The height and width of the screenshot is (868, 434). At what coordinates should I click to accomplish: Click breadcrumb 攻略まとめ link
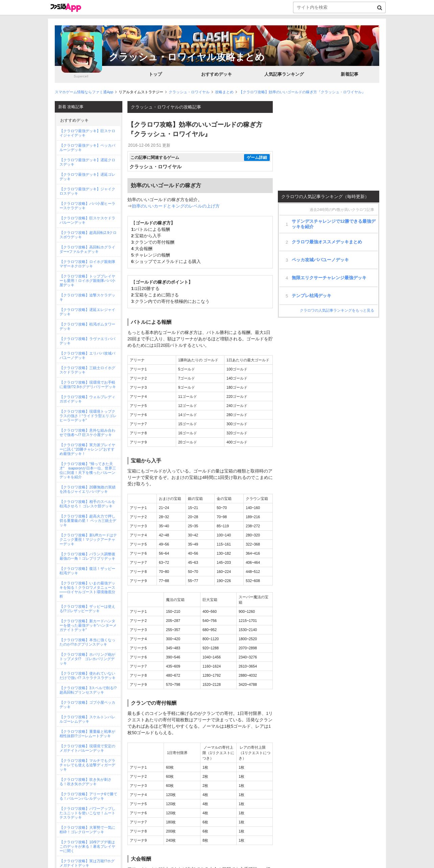click(224, 92)
